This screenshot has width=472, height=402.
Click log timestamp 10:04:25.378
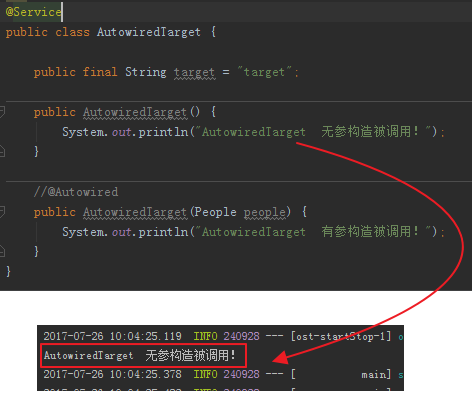point(146,374)
